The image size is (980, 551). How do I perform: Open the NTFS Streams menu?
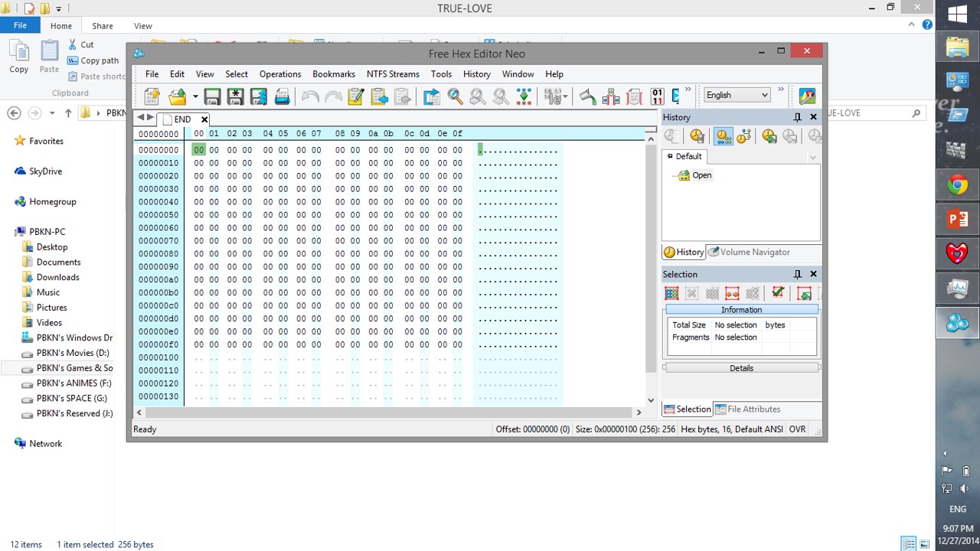(393, 74)
